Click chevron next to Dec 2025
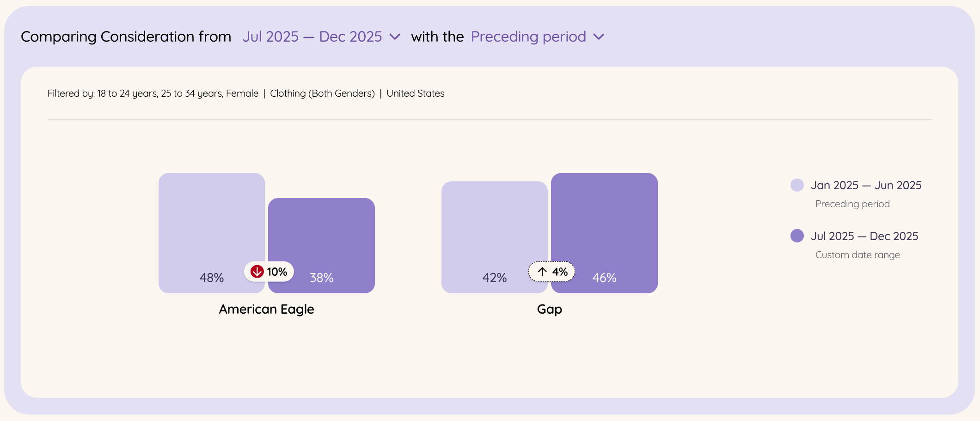This screenshot has width=980, height=421. click(x=395, y=37)
